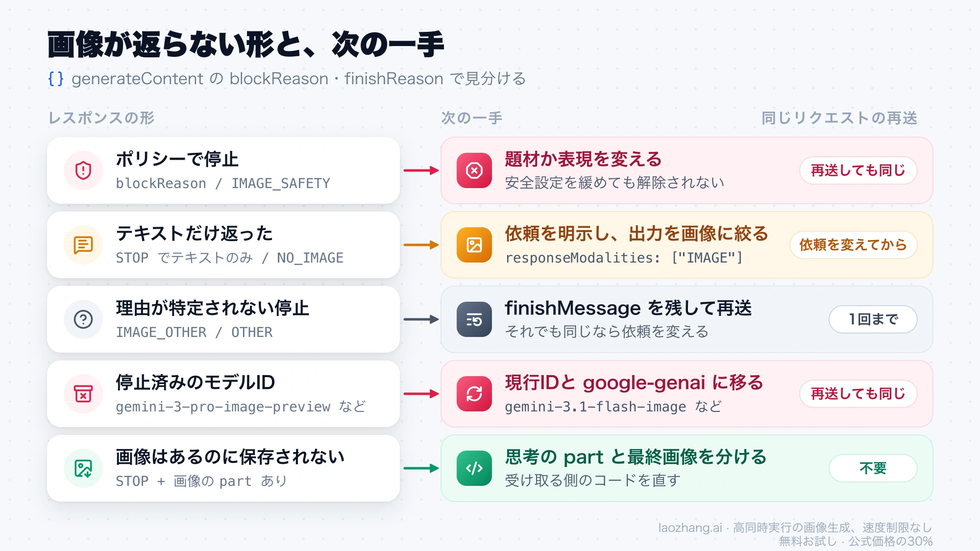
Task: Click the 1回まで pill
Action: coord(873,319)
